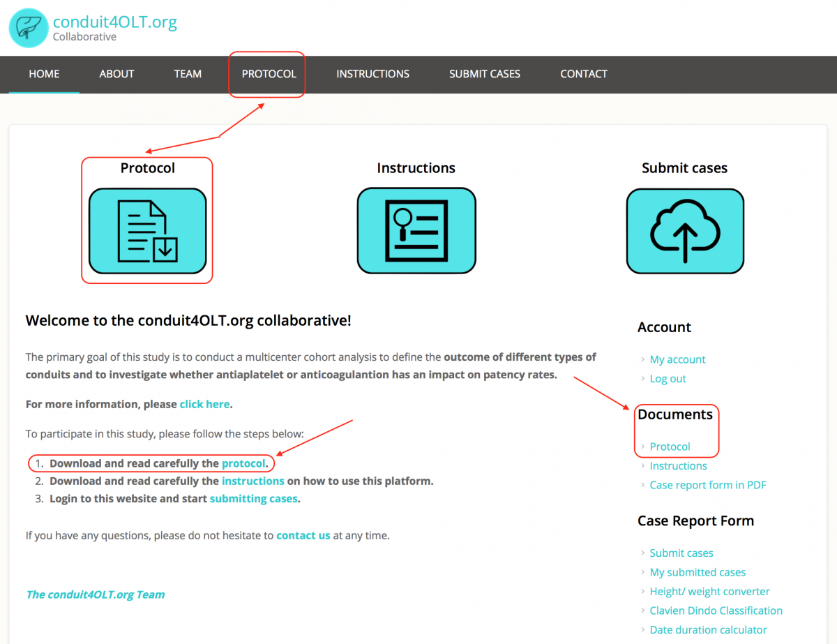Open 'Case report form in PDF' link

point(707,485)
